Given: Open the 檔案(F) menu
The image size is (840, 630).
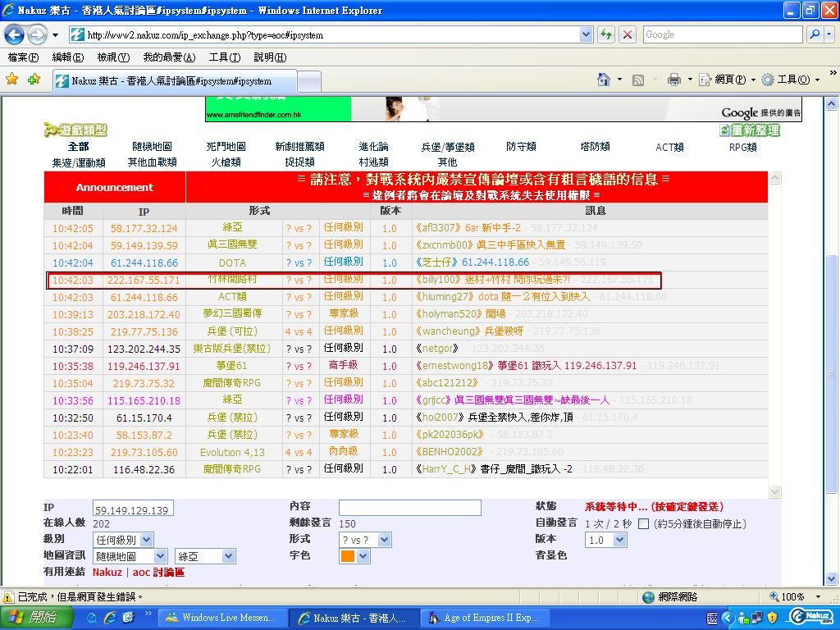Looking at the screenshot, I should click(23, 57).
